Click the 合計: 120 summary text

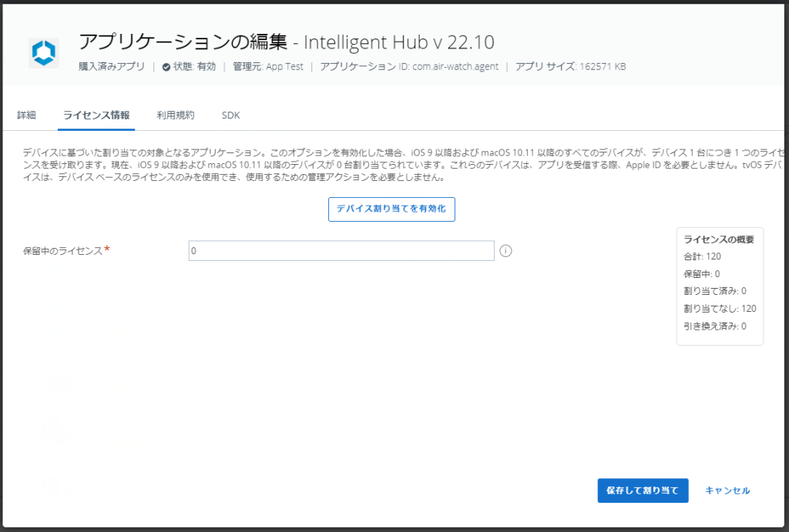[x=702, y=256]
